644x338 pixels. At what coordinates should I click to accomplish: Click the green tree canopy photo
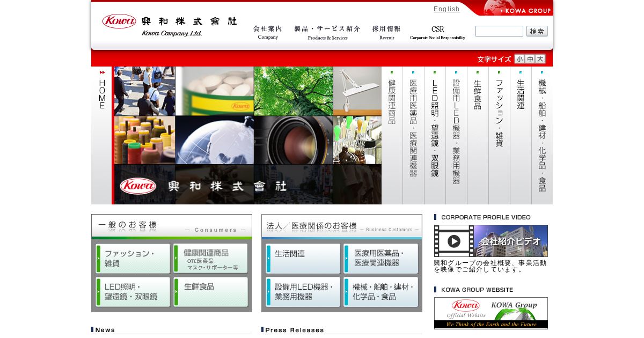[294, 91]
